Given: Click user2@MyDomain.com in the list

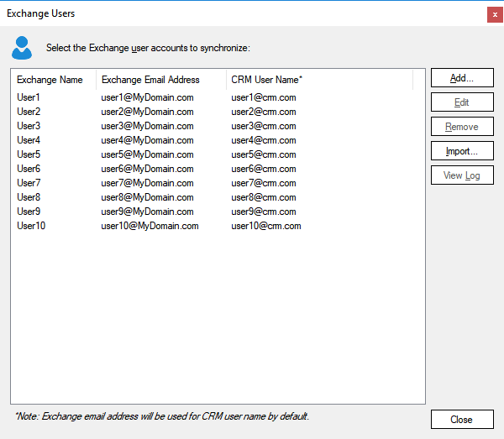Looking at the screenshot, I should 147,112.
